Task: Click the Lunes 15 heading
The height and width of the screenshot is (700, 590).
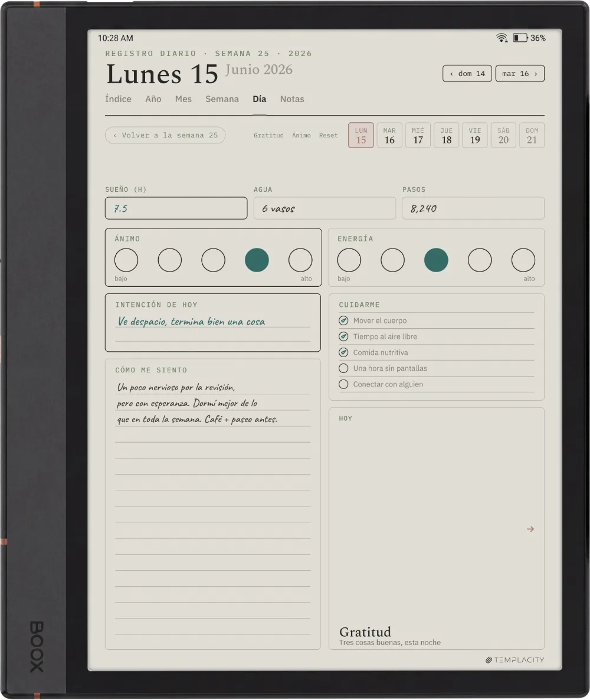Action: (162, 74)
